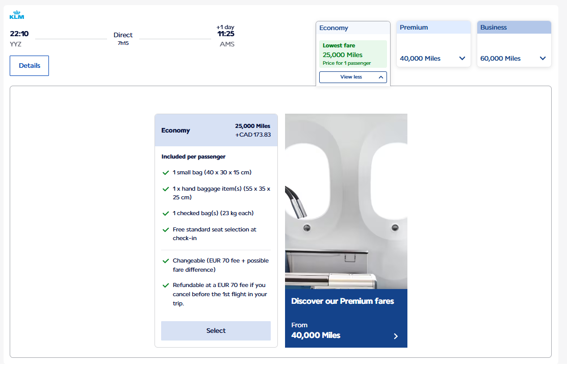Click the checkmark beside 1 small bag
The height and width of the screenshot is (392, 567).
(165, 173)
